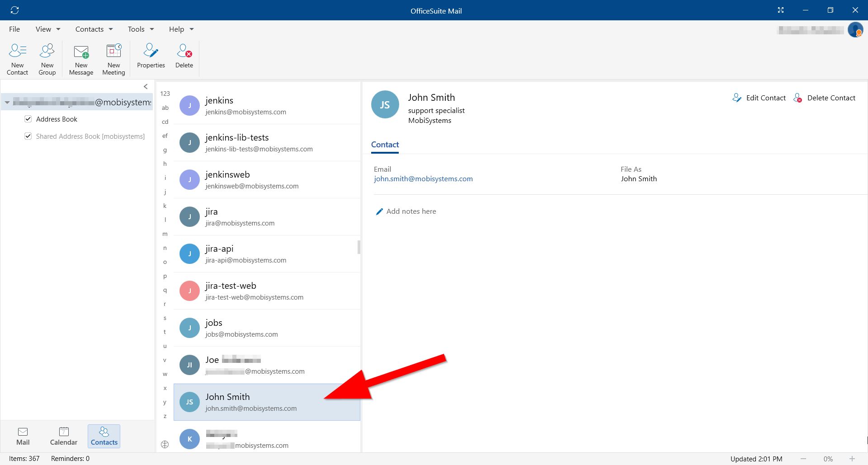Open contact Properties from toolbar
Viewport: 868px width, 465px height.
click(151, 56)
